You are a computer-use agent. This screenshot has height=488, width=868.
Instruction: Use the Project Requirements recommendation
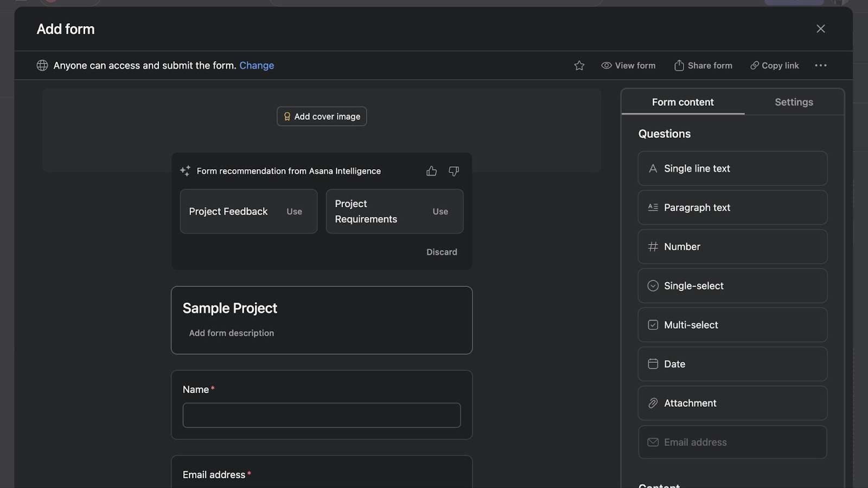[x=440, y=211]
